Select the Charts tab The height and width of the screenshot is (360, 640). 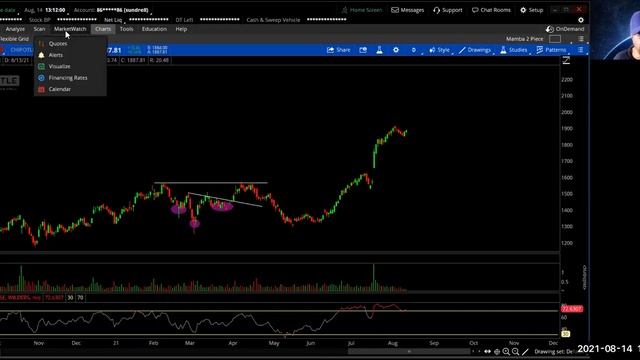(103, 29)
